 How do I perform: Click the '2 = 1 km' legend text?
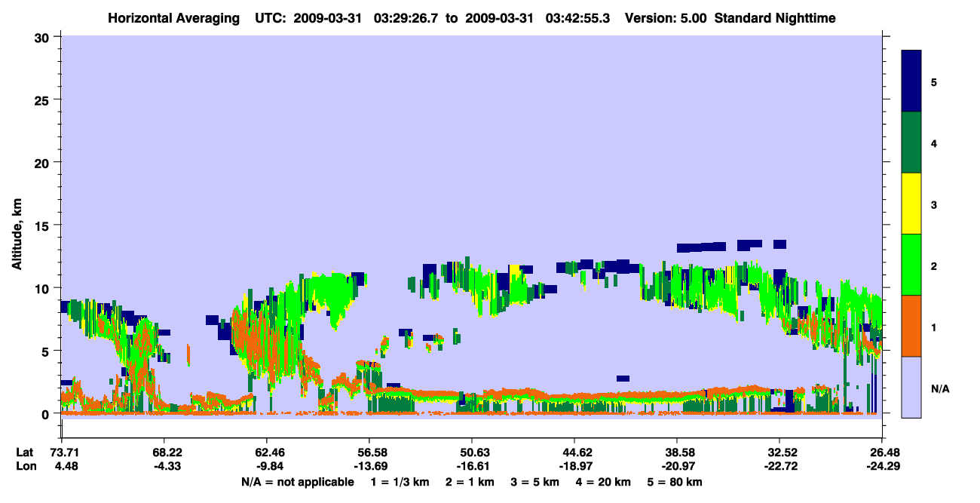click(x=470, y=482)
